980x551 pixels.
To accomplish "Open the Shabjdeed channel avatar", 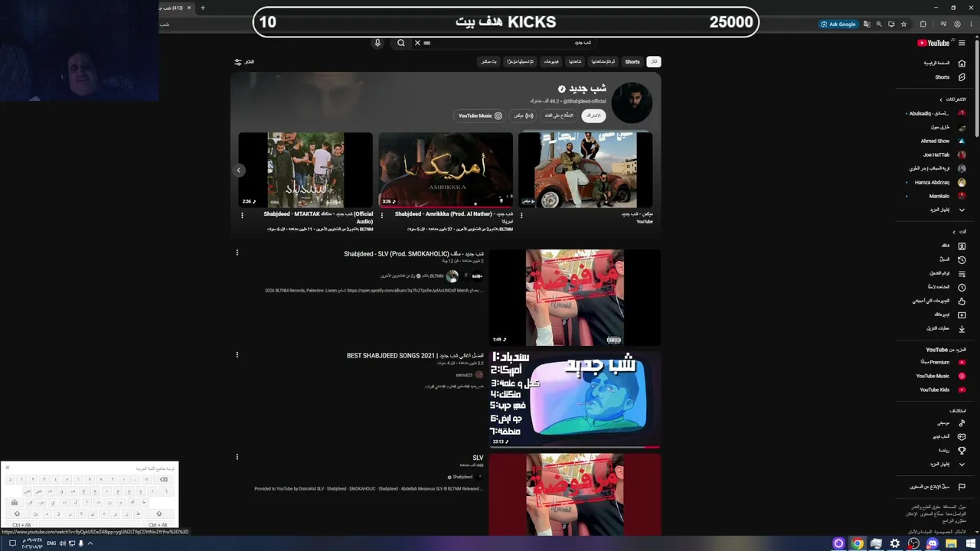I will pos(632,103).
